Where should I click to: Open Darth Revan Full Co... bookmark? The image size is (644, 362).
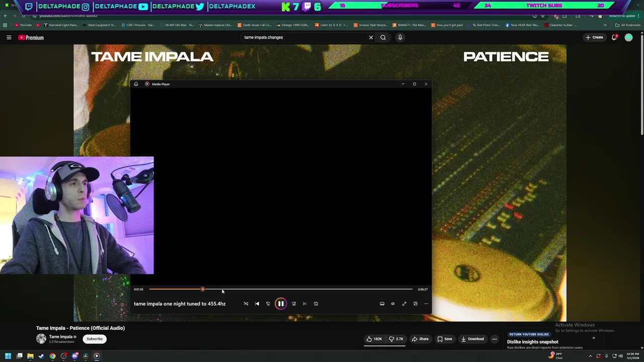pos(255,25)
